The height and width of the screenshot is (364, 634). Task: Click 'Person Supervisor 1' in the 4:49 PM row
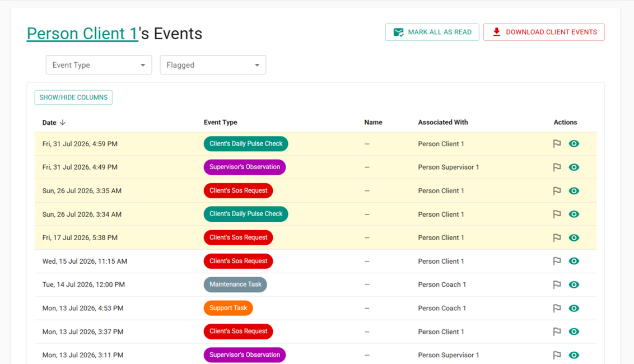[x=449, y=167]
